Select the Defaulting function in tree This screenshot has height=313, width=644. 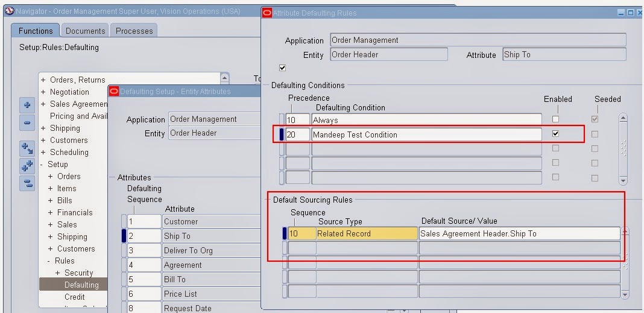pos(81,285)
